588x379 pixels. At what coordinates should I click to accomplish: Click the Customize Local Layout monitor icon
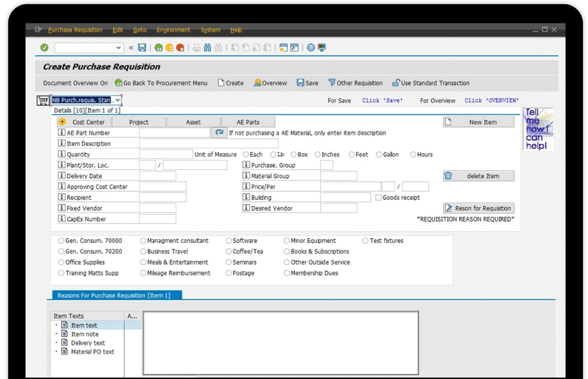322,48
